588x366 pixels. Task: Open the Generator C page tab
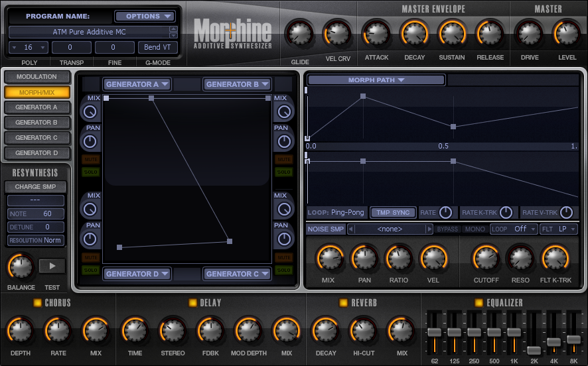tap(37, 138)
